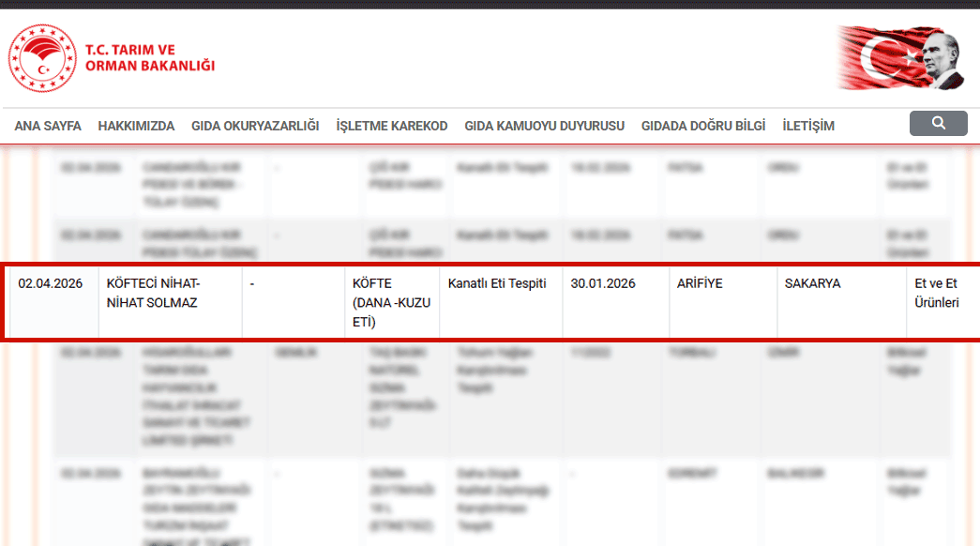Navigate to GIDA KAMUOYU DUYURUSU
Viewport: 980px width, 546px height.
(544, 126)
